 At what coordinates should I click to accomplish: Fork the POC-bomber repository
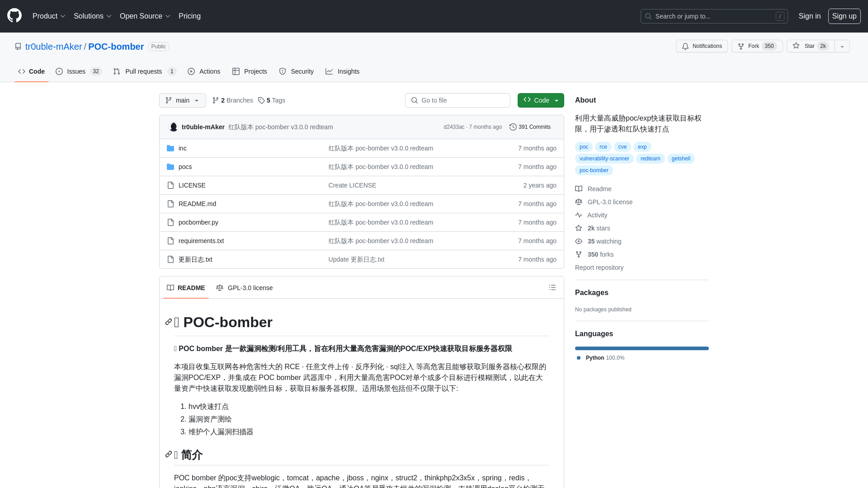coord(757,46)
